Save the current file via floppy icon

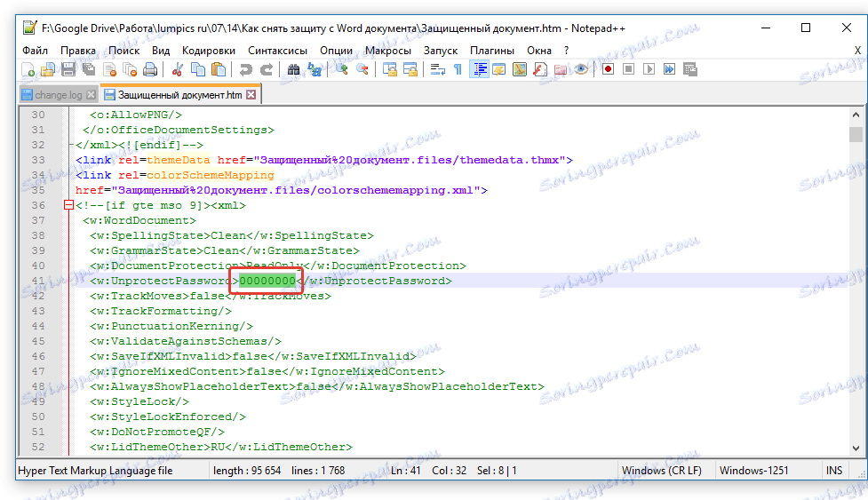click(68, 69)
